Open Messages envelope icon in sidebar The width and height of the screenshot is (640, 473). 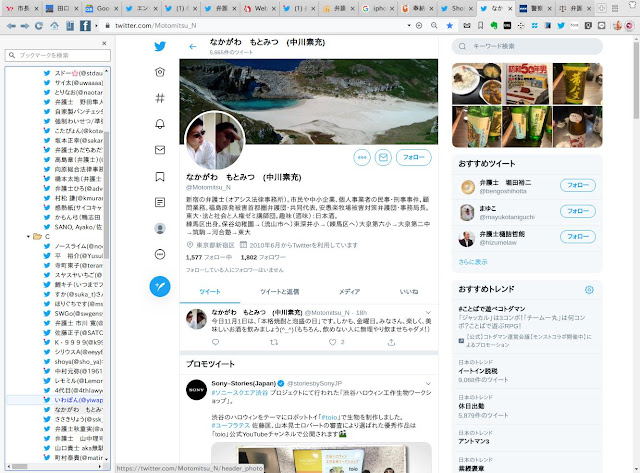pyautogui.click(x=160, y=150)
